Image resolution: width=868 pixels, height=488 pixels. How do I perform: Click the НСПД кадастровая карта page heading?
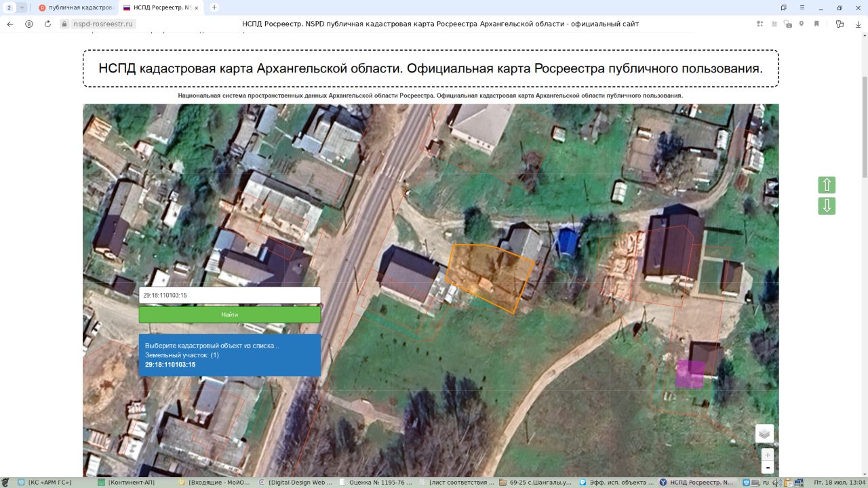click(431, 68)
